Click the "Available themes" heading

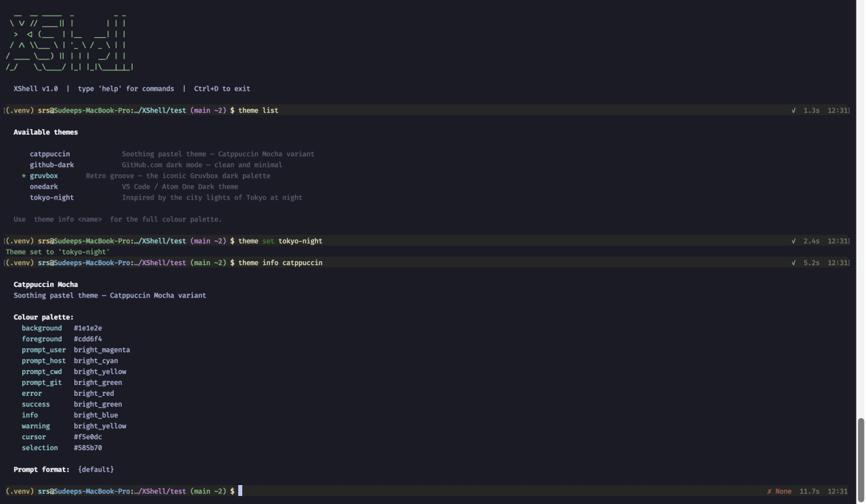tap(45, 132)
